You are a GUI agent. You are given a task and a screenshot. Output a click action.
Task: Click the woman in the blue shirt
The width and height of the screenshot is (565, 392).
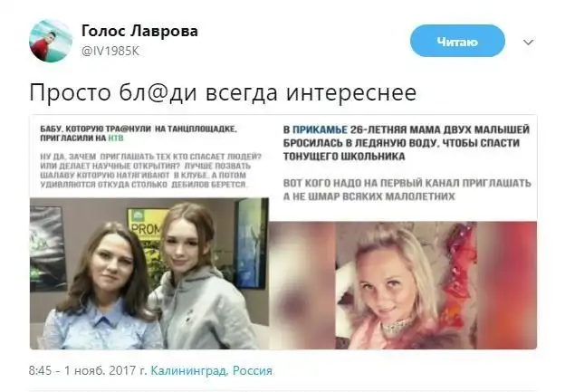[102, 288]
